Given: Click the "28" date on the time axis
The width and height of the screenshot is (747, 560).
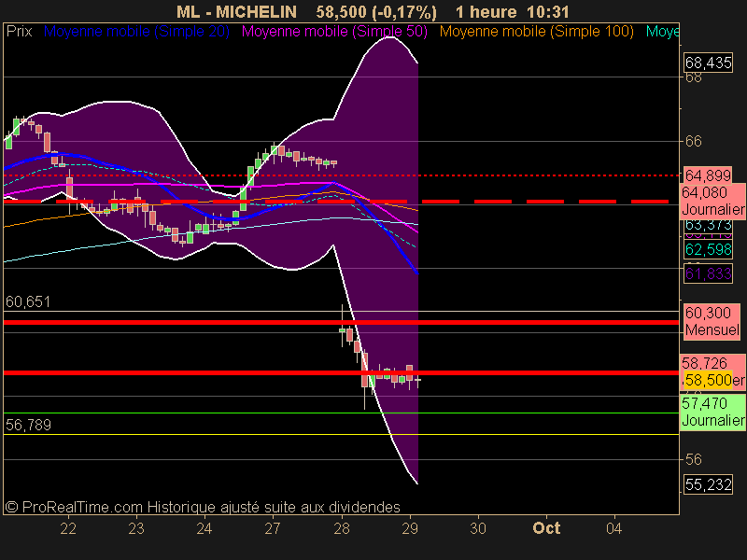Looking at the screenshot, I should (342, 528).
